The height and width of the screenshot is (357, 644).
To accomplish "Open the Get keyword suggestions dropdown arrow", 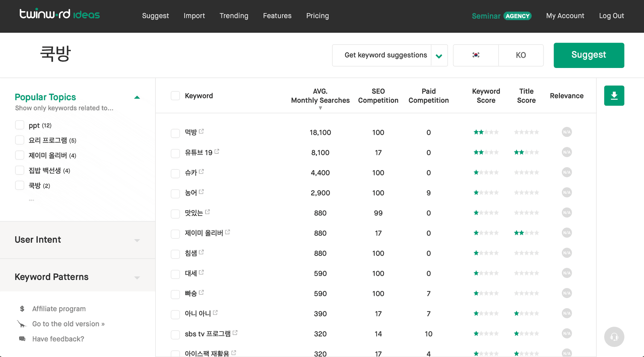I will pyautogui.click(x=439, y=55).
